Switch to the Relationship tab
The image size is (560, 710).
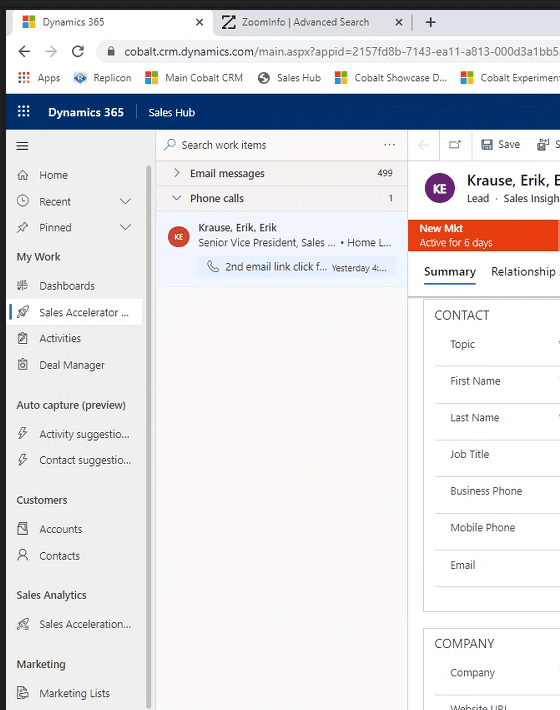pyautogui.click(x=523, y=272)
